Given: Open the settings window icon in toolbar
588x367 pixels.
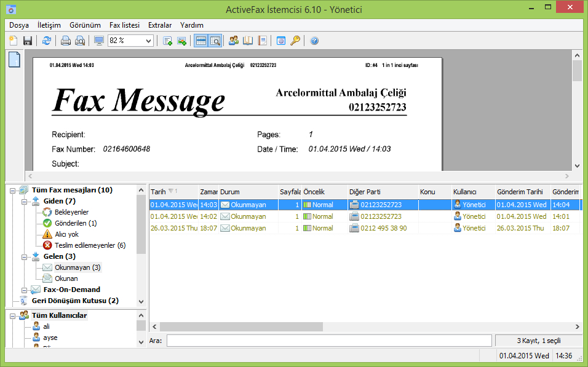Looking at the screenshot, I should tap(281, 41).
